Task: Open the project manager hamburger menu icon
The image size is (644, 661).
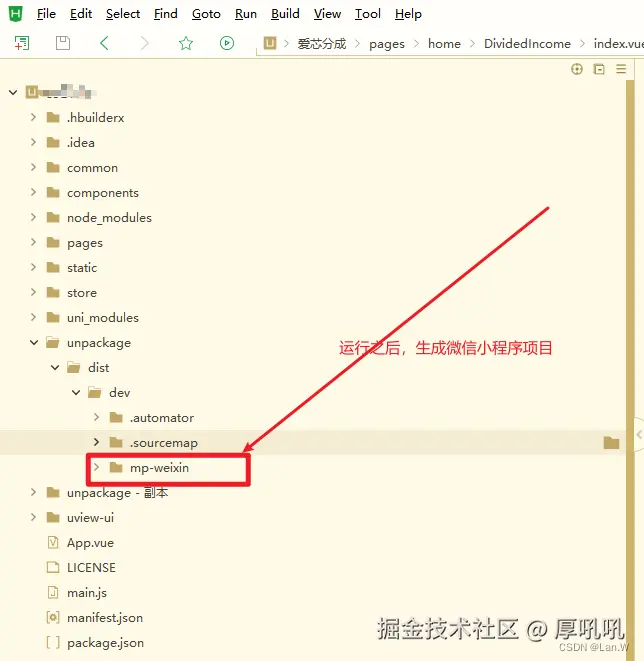Action: [x=621, y=69]
